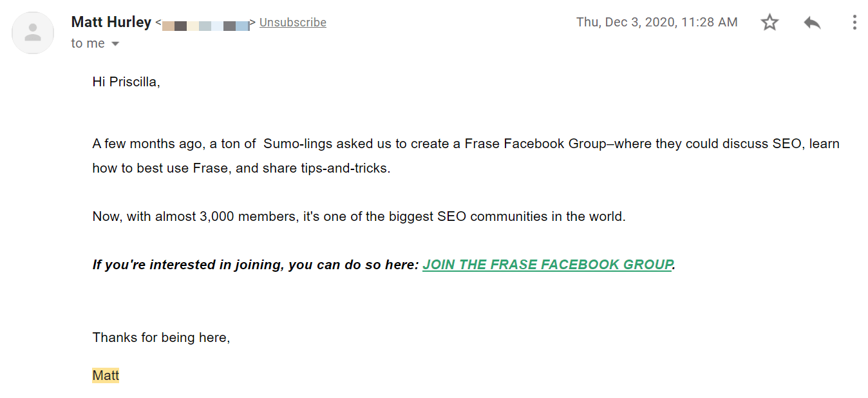868x398 pixels.
Task: Click the reply arrow icon
Action: (x=812, y=23)
